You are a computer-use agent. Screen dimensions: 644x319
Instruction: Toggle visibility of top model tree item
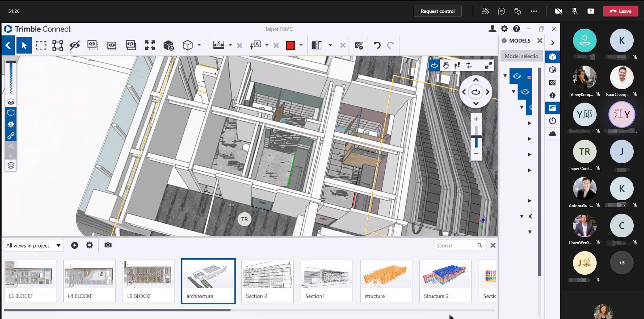coord(517,76)
